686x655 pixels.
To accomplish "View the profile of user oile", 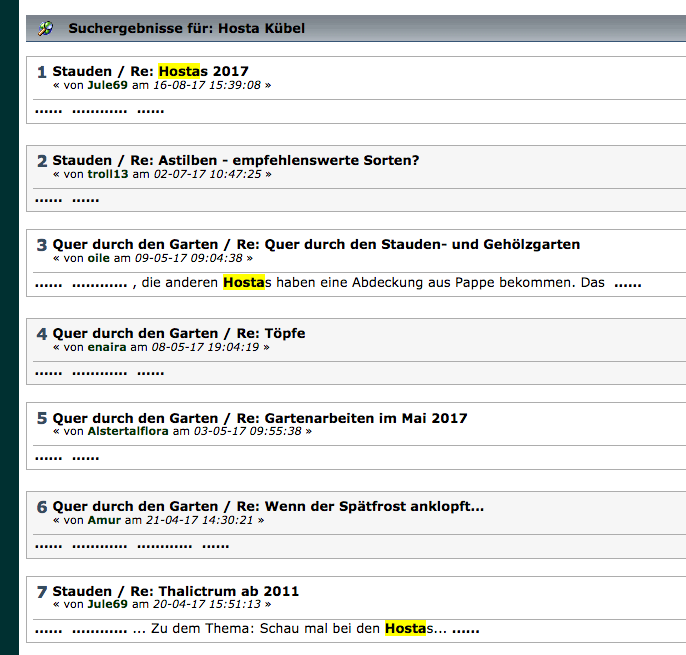I will coord(99,258).
